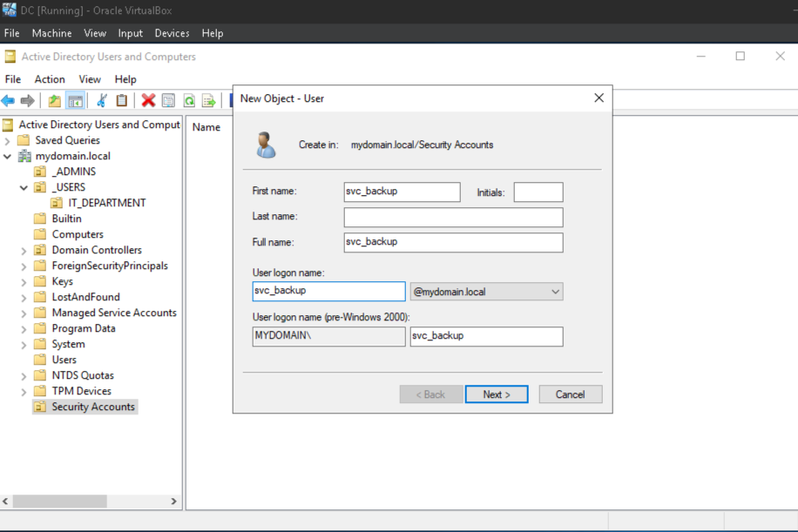Image resolution: width=798 pixels, height=532 pixels.
Task: Click the Full name input field
Action: pos(454,242)
